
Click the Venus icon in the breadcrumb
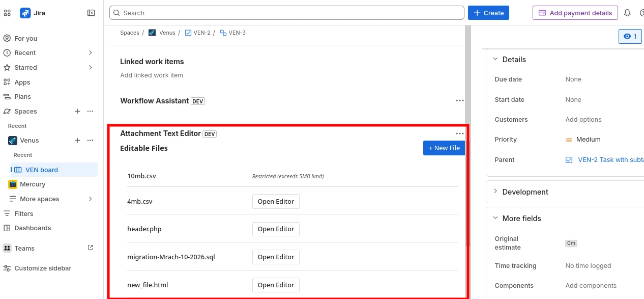tap(152, 33)
